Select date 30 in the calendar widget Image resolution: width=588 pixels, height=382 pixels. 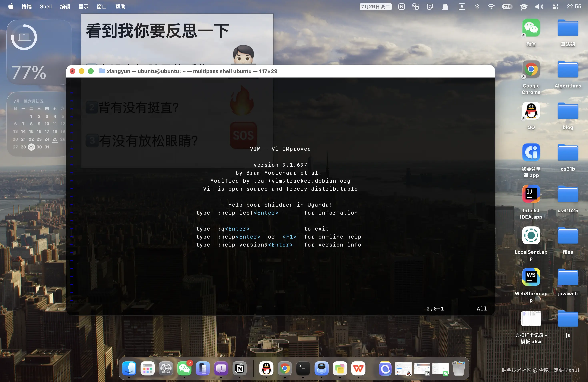pos(39,147)
